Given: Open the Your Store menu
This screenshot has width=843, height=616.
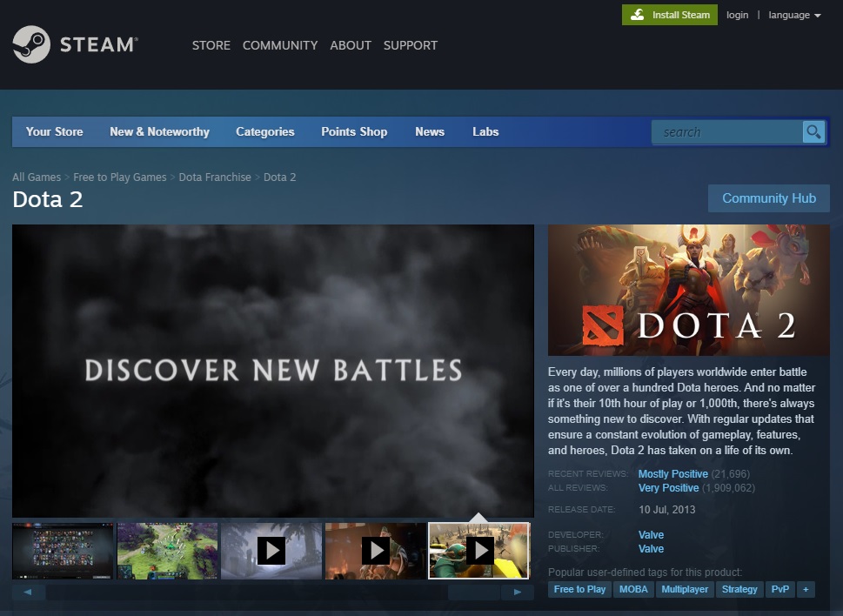Looking at the screenshot, I should pyautogui.click(x=54, y=131).
